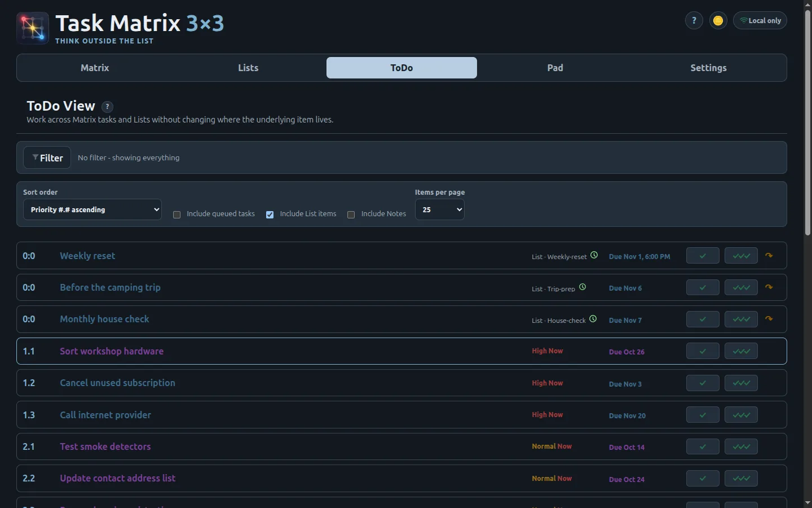Open the Filter panel
The image size is (812, 508).
[47, 157]
